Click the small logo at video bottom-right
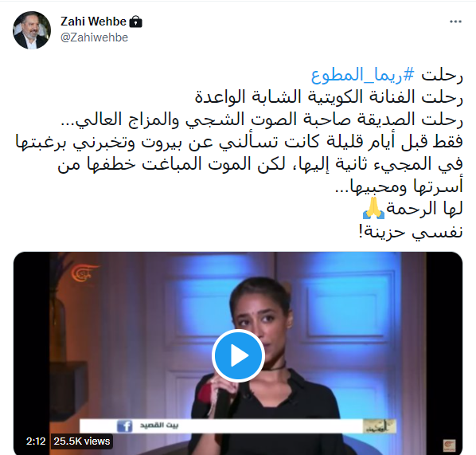 (449, 445)
